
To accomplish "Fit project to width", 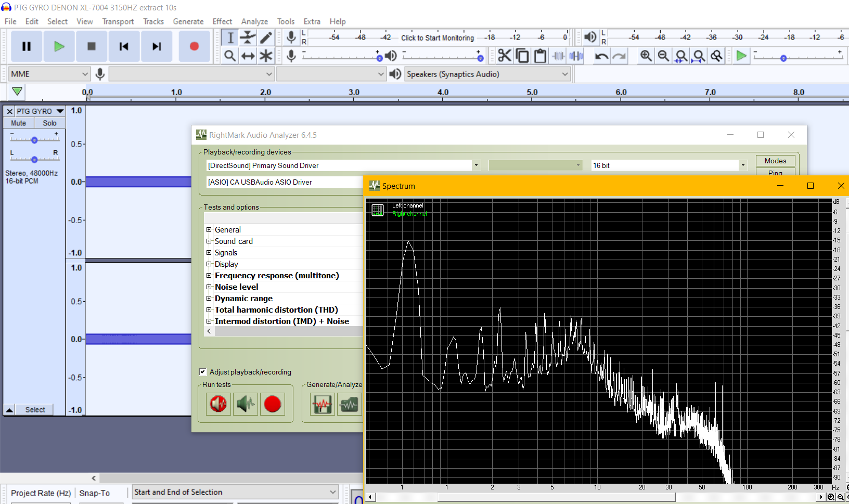I will click(x=699, y=56).
